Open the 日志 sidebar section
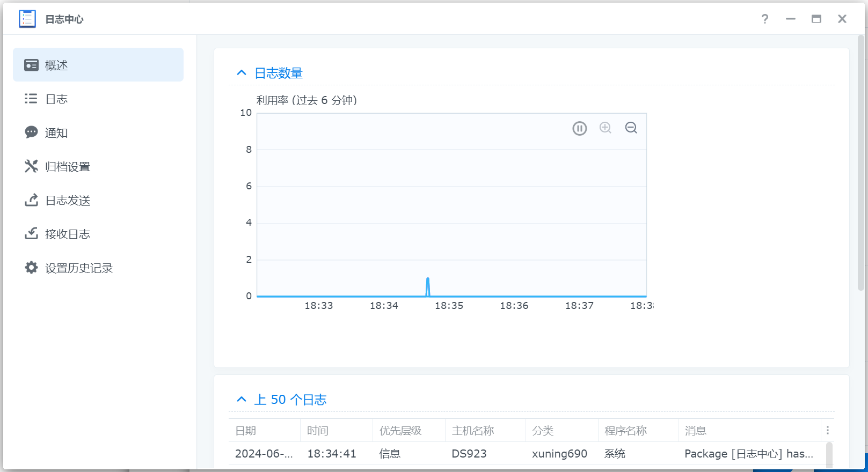The width and height of the screenshot is (868, 472). click(98, 99)
